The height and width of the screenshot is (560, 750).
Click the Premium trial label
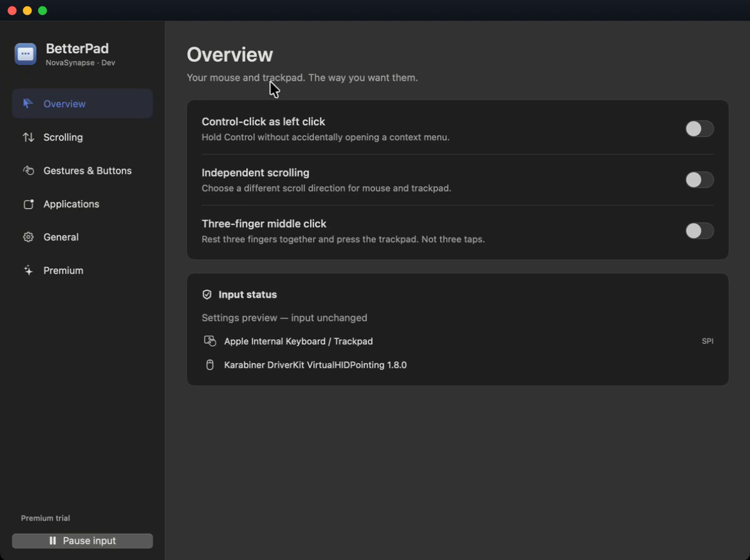coord(46,518)
